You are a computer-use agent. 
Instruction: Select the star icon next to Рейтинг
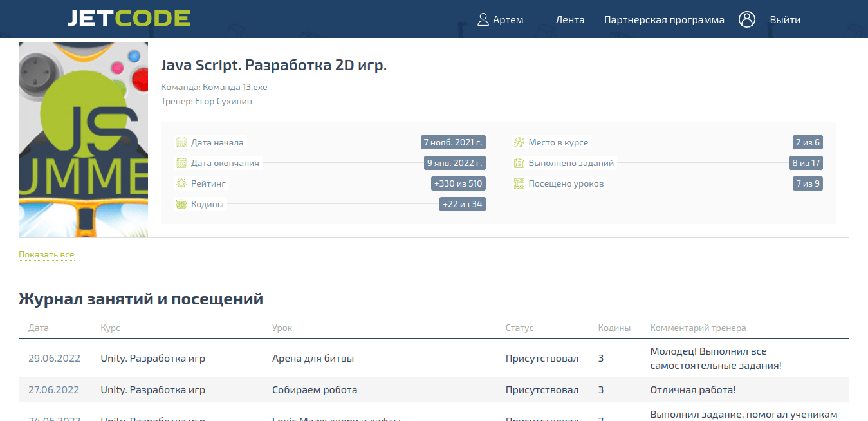pos(181,183)
